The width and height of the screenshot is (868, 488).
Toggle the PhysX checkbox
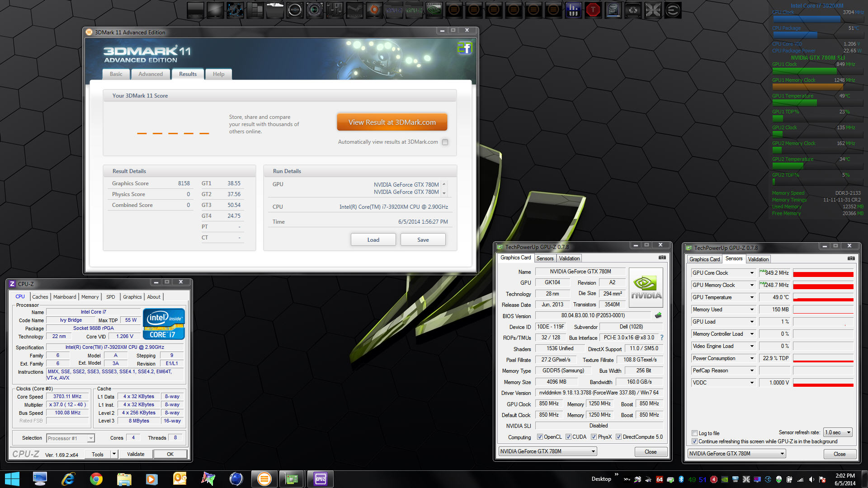[594, 437]
